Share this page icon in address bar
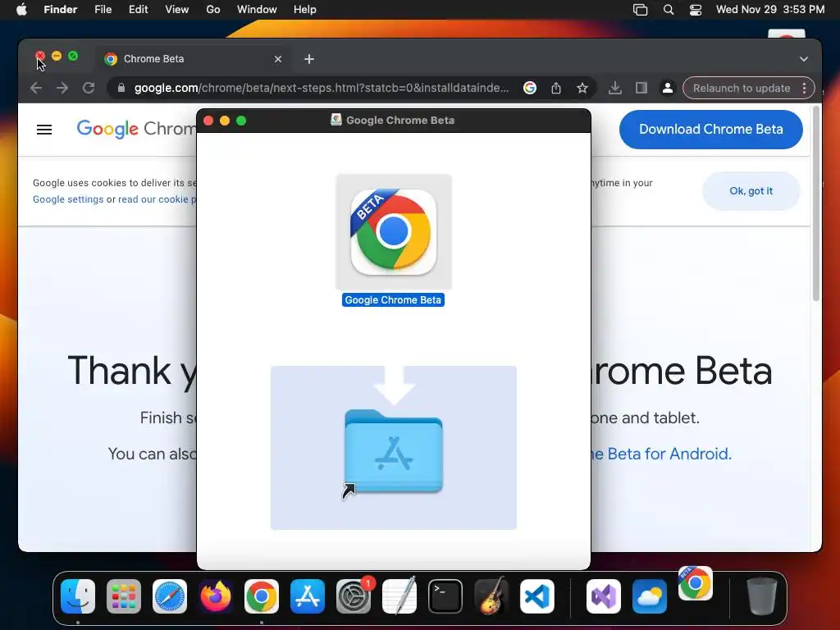This screenshot has width=840, height=630. [x=556, y=88]
